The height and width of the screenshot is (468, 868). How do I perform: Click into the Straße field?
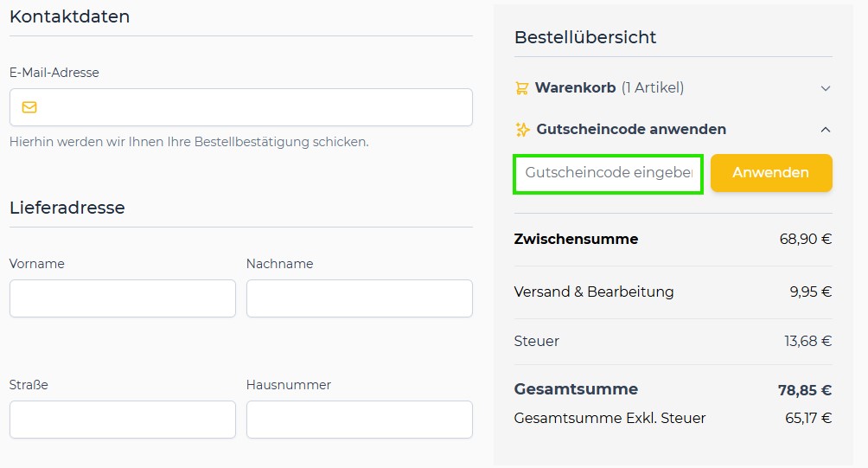coord(123,420)
